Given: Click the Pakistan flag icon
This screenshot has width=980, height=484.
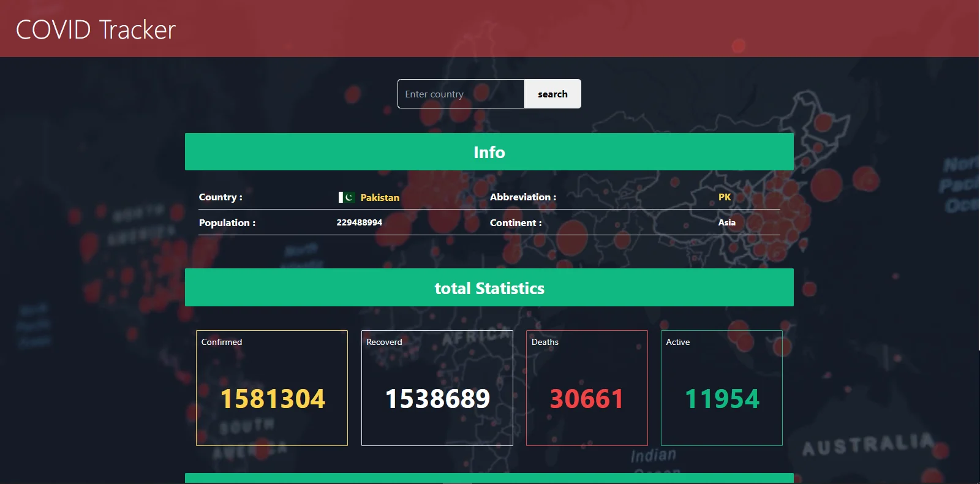Looking at the screenshot, I should 346,197.
